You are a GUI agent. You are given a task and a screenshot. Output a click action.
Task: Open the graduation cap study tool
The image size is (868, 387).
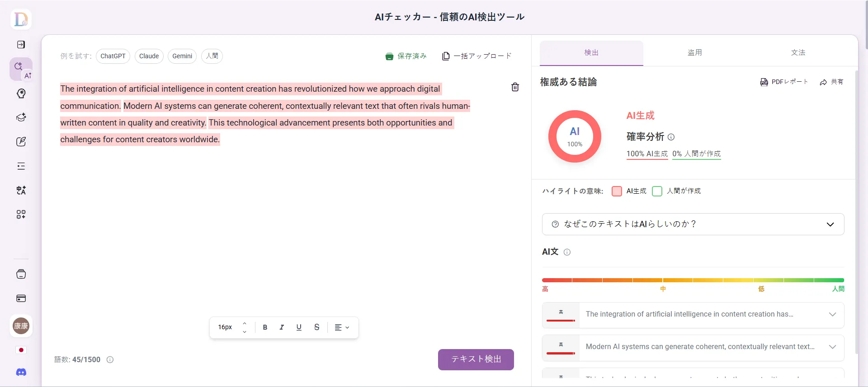[x=21, y=117]
